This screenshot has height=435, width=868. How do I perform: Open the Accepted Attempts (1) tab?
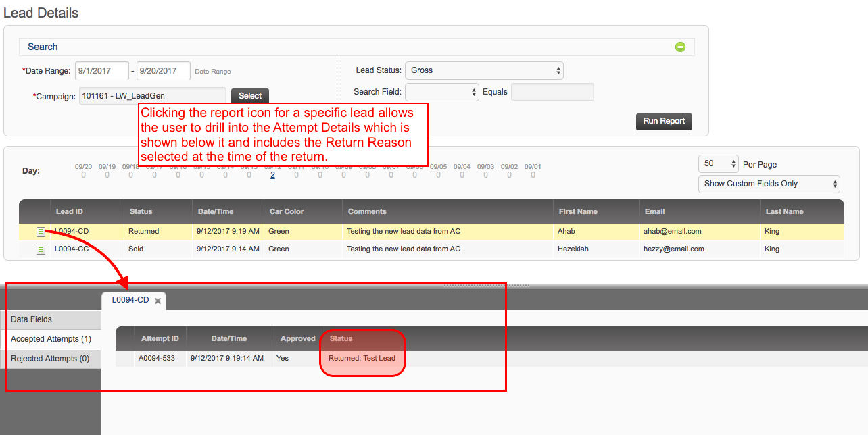(x=51, y=339)
